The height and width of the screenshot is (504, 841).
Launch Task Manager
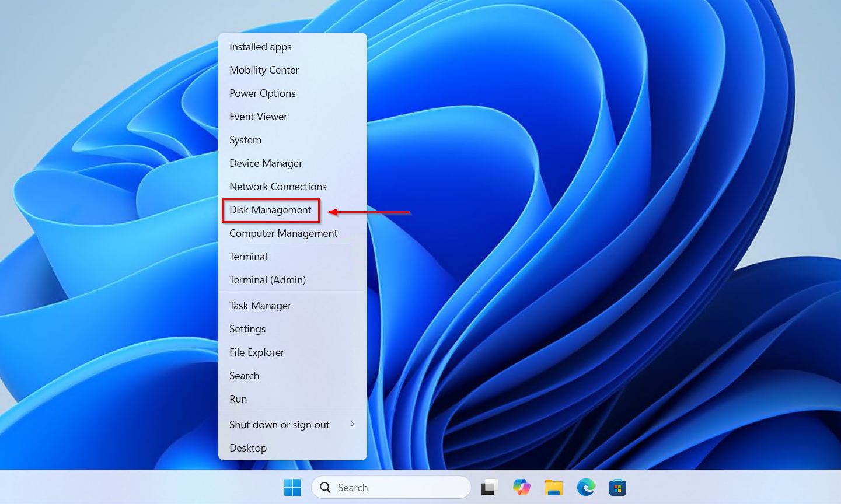coord(260,305)
